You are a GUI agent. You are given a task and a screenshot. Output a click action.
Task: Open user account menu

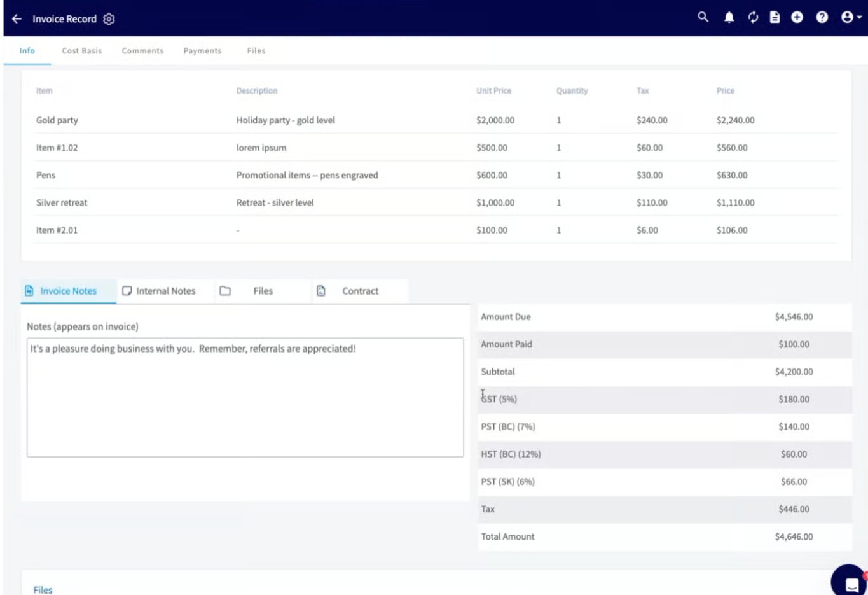pos(851,17)
